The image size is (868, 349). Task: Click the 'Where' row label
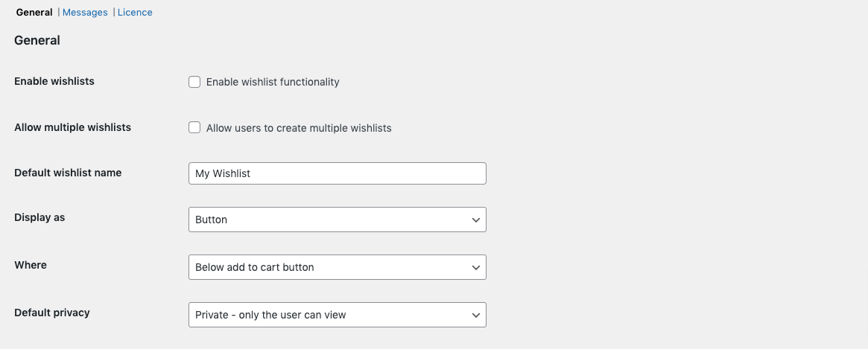(31, 265)
